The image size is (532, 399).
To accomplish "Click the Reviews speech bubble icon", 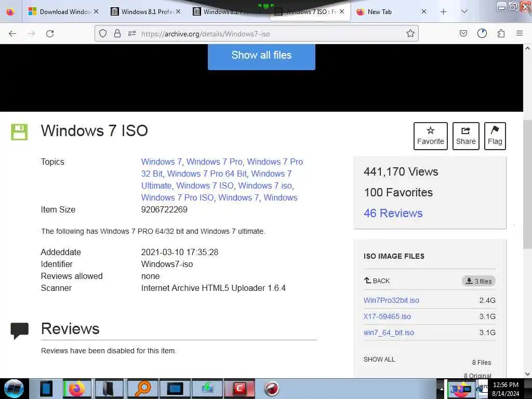I will (x=20, y=330).
